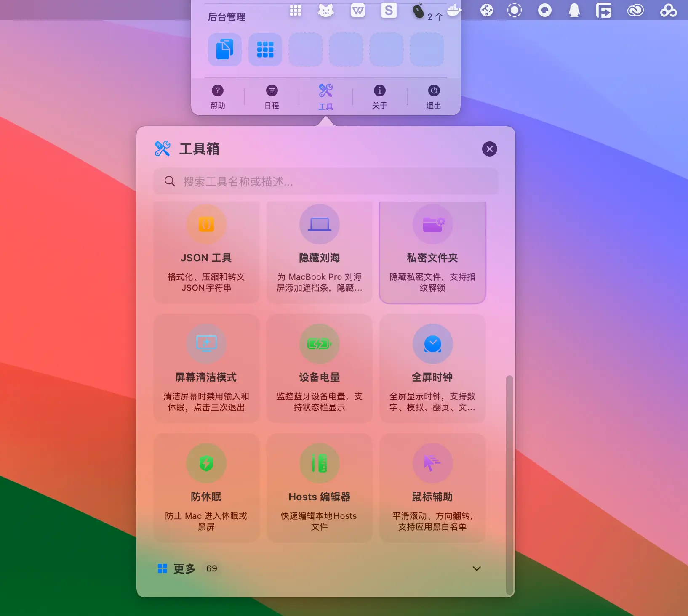688x616 pixels.
Task: Close the 工具箱 panel
Action: [x=489, y=149]
